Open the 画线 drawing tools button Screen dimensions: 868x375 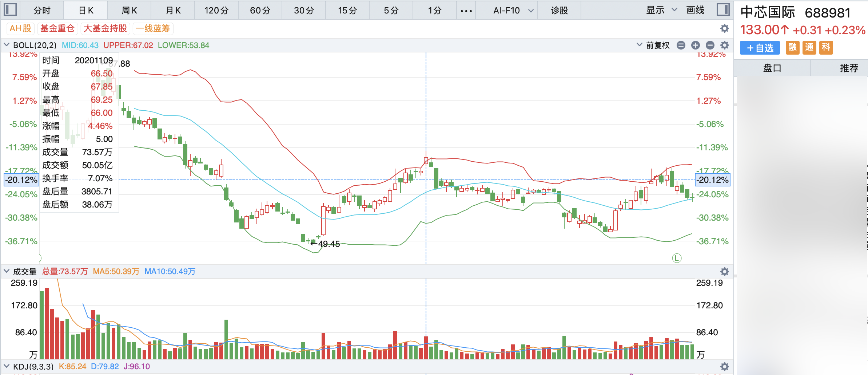click(x=695, y=10)
